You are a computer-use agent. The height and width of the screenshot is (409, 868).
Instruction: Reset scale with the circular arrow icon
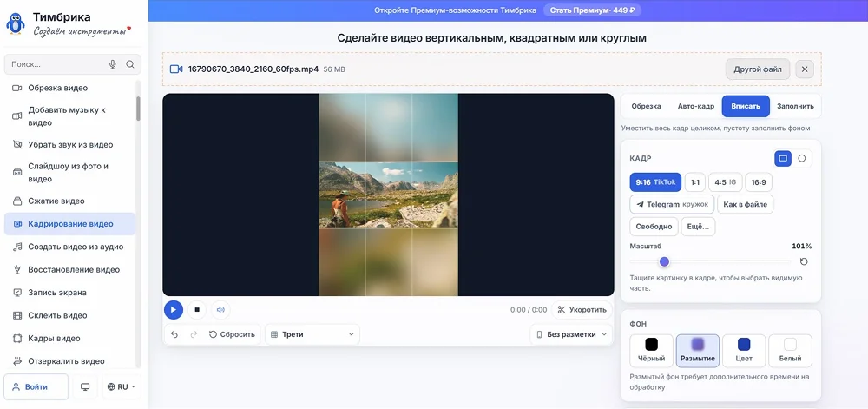tap(804, 261)
